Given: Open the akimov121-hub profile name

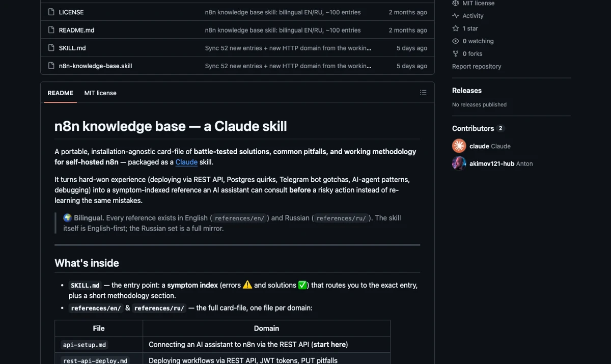Looking at the screenshot, I should click(492, 163).
